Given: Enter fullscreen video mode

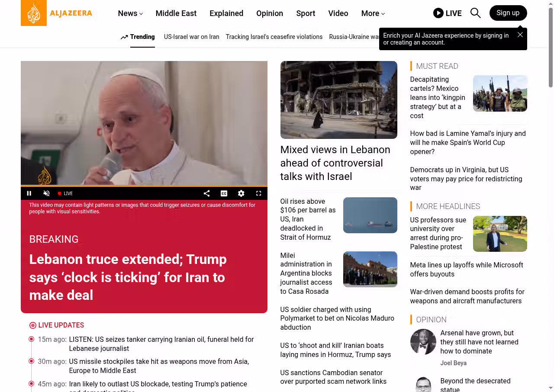Looking at the screenshot, I should (258, 193).
